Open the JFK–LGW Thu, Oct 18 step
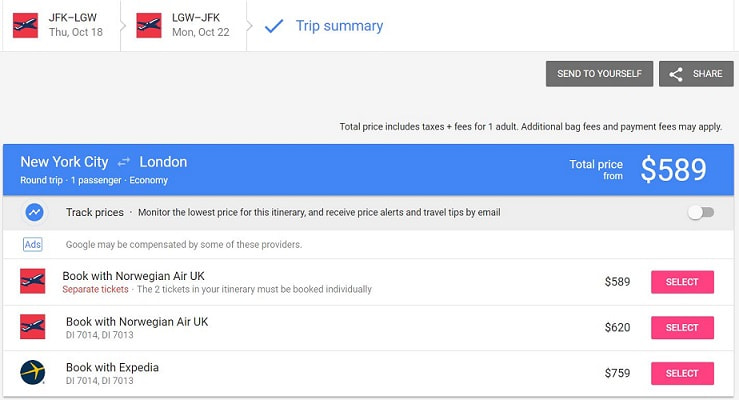Viewport: 739px width, 400px height. click(x=61, y=25)
